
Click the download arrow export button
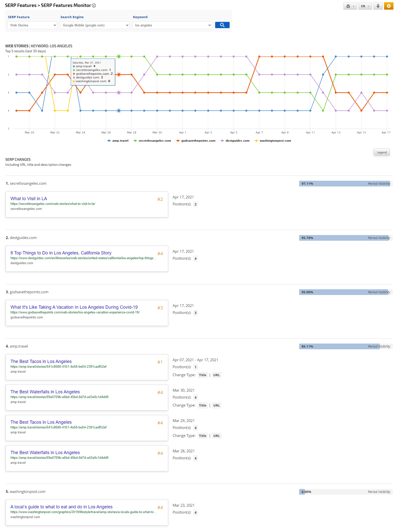coord(378,6)
